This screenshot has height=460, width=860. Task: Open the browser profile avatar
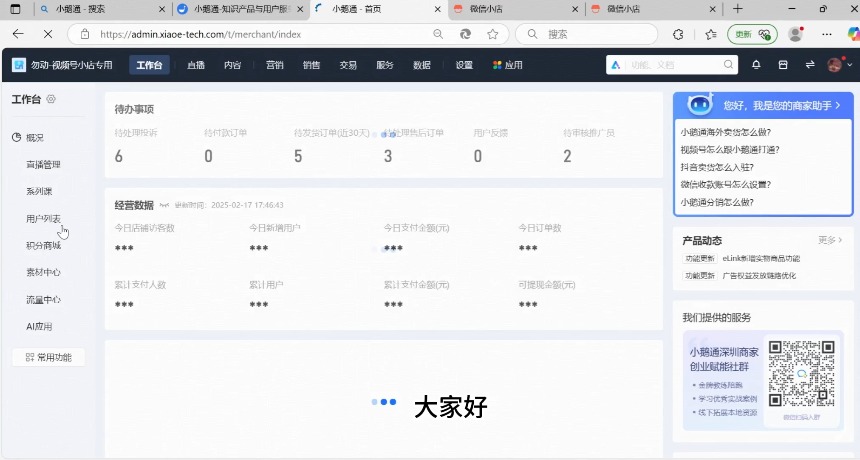(x=795, y=34)
